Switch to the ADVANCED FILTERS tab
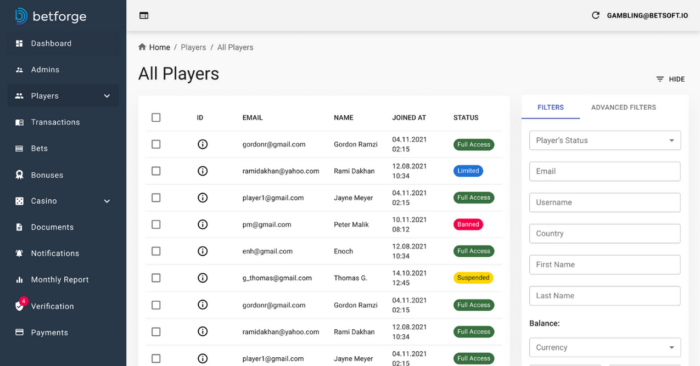This screenshot has width=700, height=366. click(x=623, y=108)
